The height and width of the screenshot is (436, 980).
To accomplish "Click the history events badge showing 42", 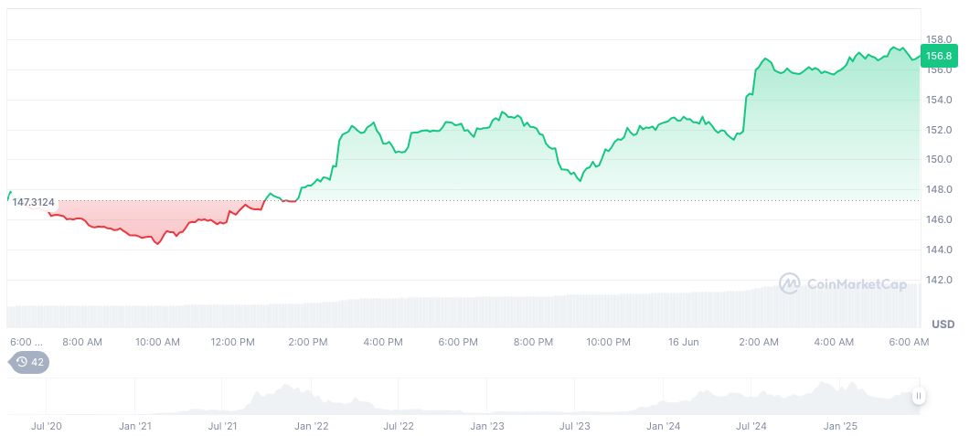I will tap(29, 362).
